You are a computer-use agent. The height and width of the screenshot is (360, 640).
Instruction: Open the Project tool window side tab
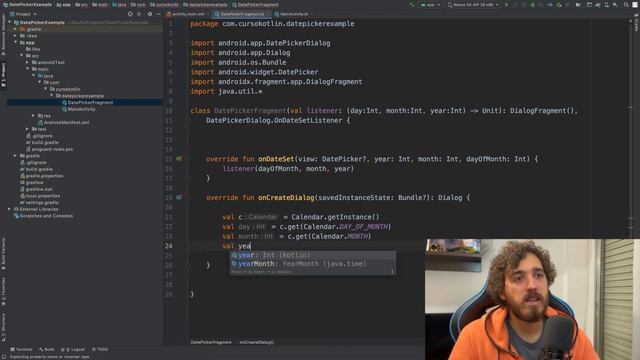pyautogui.click(x=3, y=74)
